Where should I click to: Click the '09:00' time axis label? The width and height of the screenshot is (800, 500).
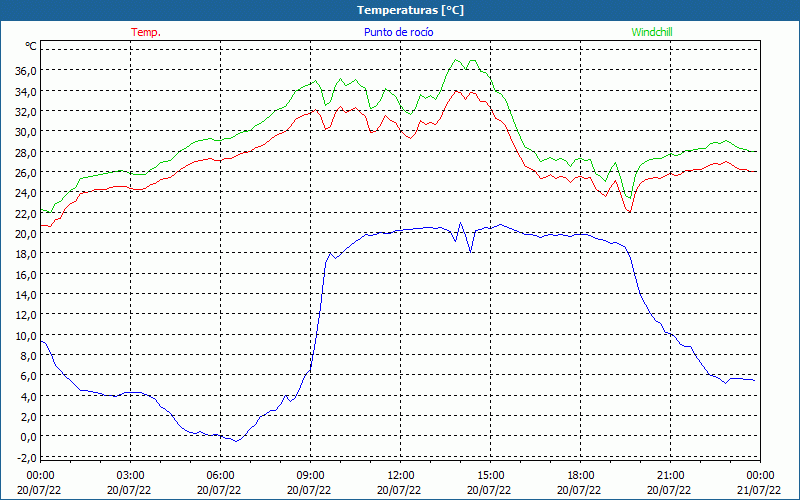[x=310, y=476]
